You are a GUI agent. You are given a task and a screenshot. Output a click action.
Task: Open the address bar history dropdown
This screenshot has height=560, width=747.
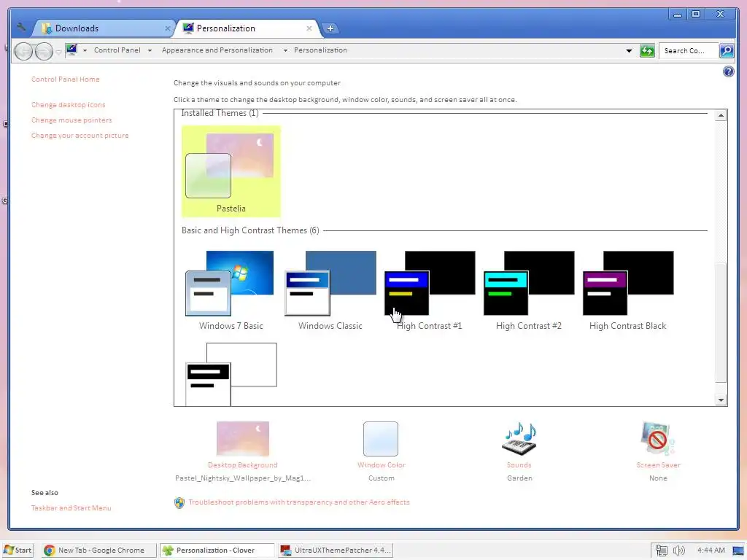[x=629, y=50]
